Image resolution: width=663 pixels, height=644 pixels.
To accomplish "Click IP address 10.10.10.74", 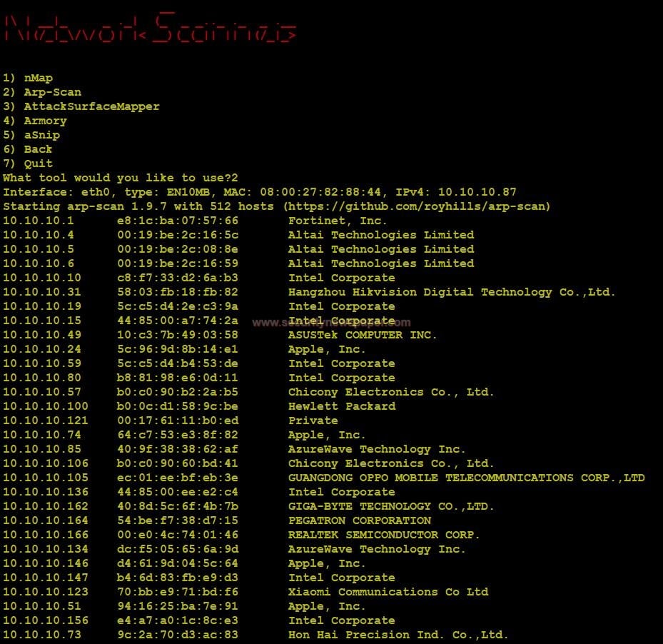I will click(x=42, y=435).
